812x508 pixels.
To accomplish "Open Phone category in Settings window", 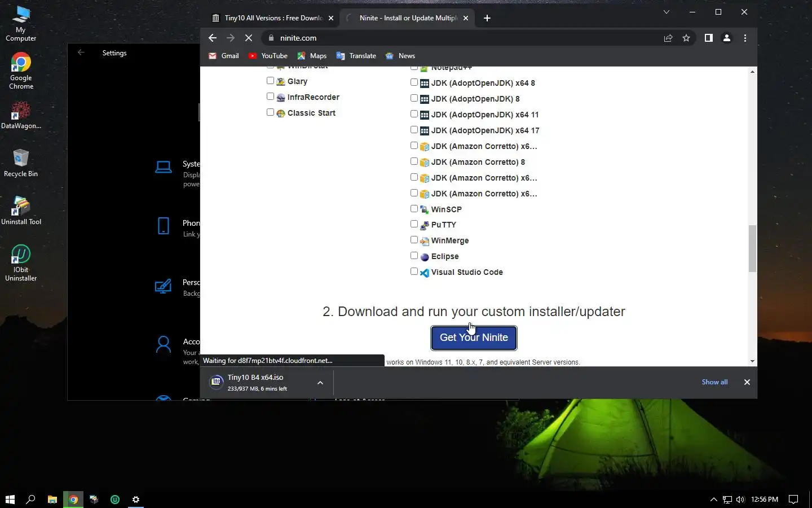I will click(x=177, y=227).
